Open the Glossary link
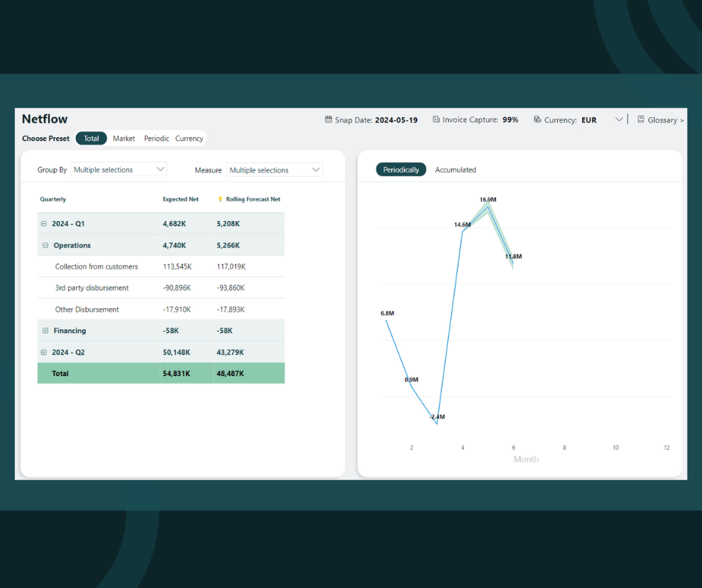702x588 pixels. tap(663, 120)
